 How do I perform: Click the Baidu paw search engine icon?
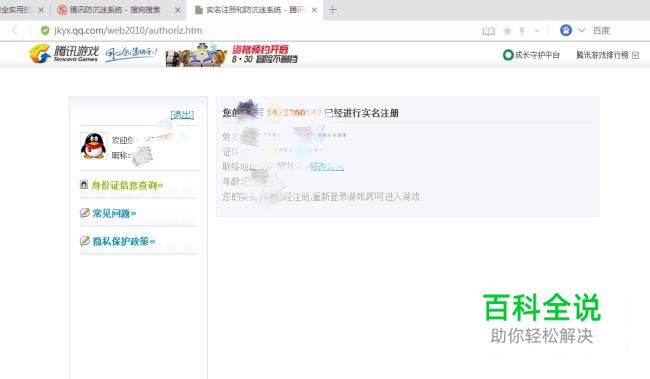(x=566, y=30)
